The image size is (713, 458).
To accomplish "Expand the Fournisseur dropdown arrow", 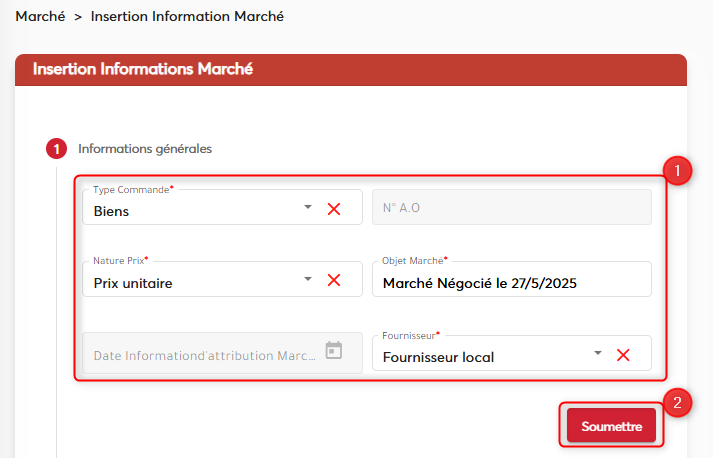I will coord(597,354).
